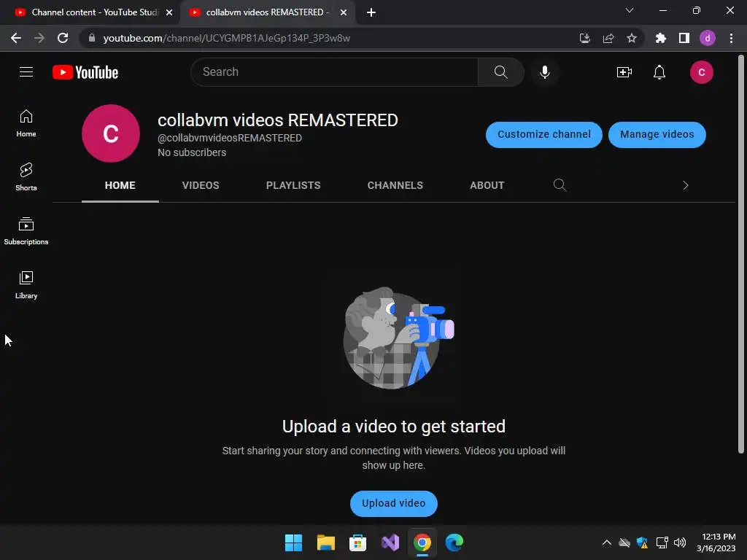Start voice search with microphone icon
Viewport: 747px width, 560px height.
pos(544,72)
